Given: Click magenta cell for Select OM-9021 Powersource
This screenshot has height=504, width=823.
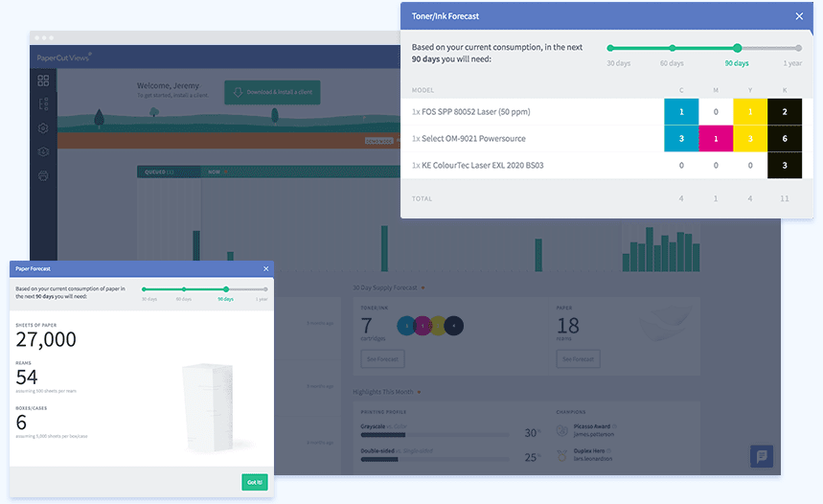Looking at the screenshot, I should tap(716, 139).
